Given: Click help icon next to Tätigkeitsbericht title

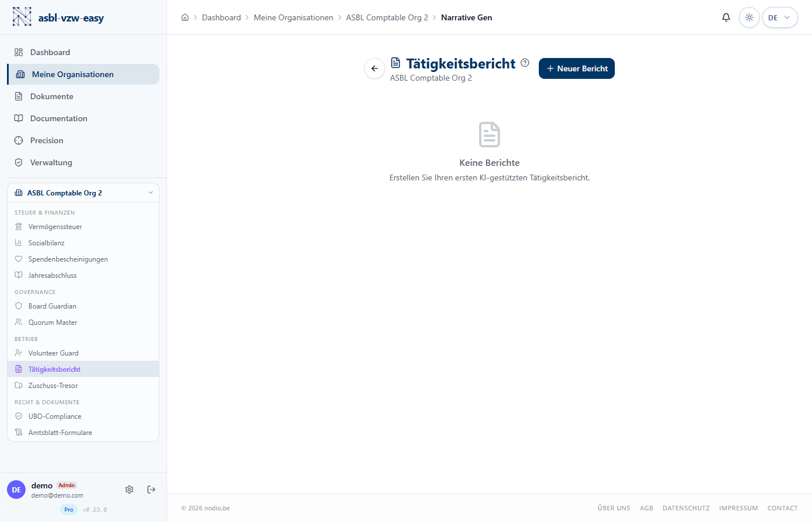Looking at the screenshot, I should click(x=525, y=63).
